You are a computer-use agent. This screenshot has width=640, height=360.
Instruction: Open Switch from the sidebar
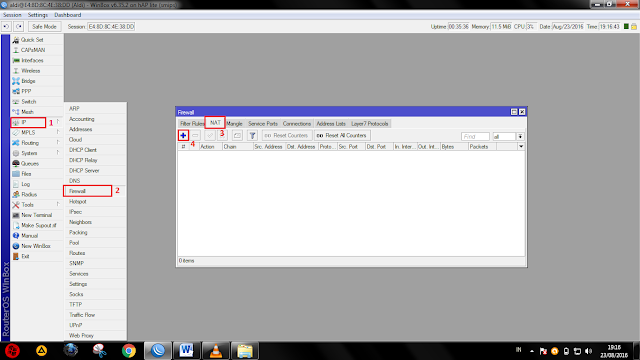(29, 102)
